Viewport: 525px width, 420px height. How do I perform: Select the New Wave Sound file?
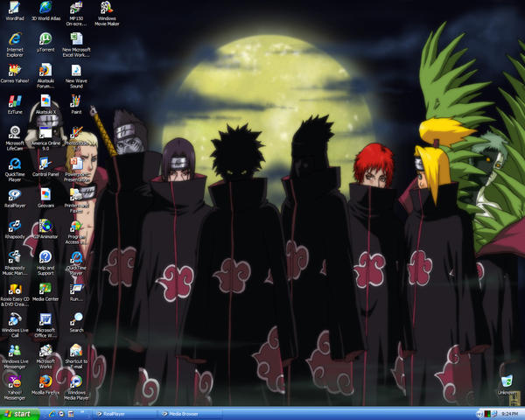pos(76,76)
